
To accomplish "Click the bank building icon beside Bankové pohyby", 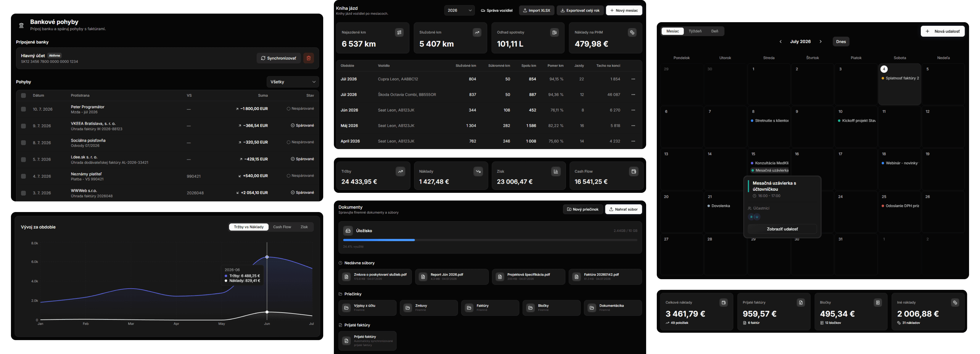I will pos(21,25).
